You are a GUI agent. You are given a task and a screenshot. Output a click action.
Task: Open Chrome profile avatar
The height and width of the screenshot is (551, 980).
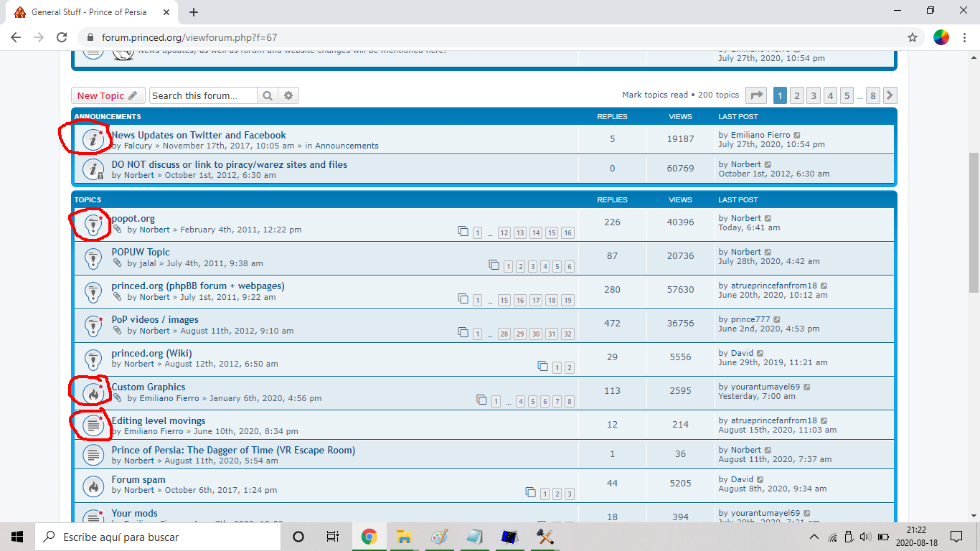coord(941,37)
